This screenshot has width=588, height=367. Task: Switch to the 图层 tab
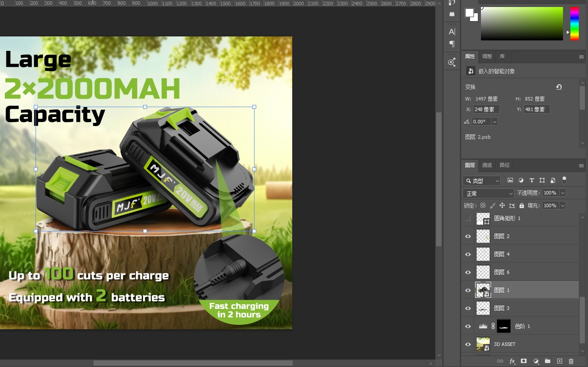(470, 165)
